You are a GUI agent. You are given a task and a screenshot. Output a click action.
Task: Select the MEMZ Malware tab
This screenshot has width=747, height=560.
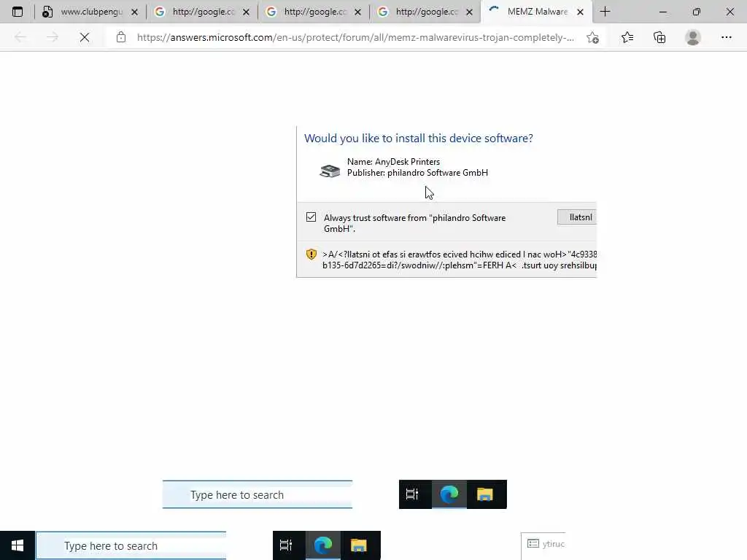(537, 12)
